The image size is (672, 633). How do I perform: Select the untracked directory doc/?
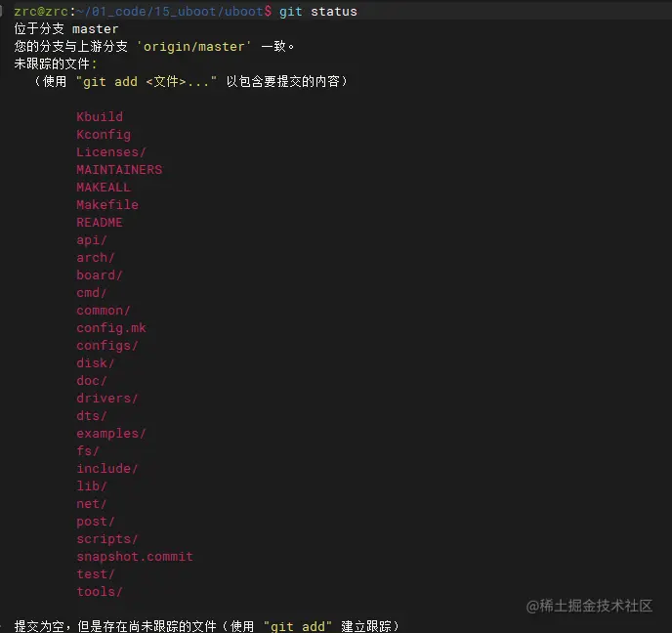pos(92,380)
